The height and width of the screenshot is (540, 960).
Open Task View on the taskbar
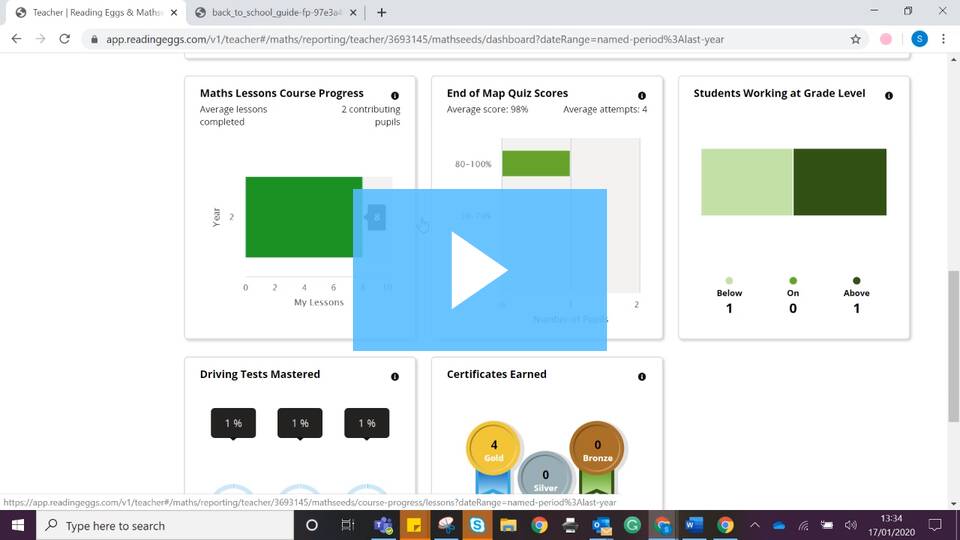[348, 525]
